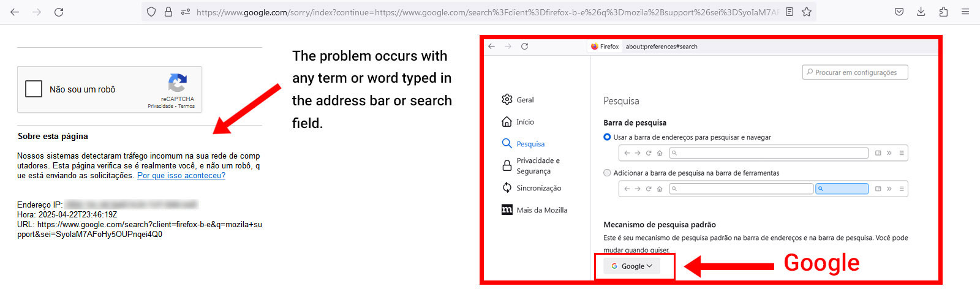
Task: Click the 'Barra de pesquisa' section title
Action: coord(635,122)
